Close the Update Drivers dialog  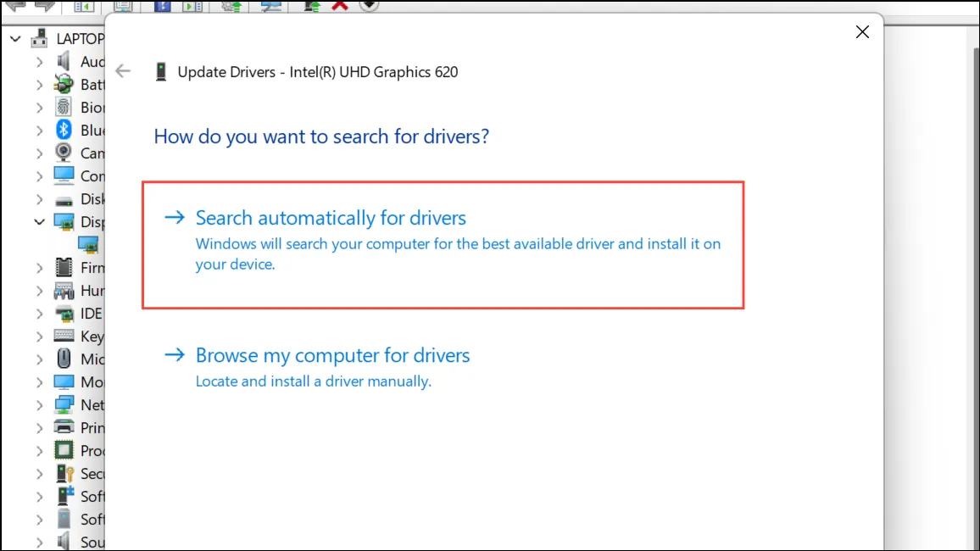coord(862,32)
